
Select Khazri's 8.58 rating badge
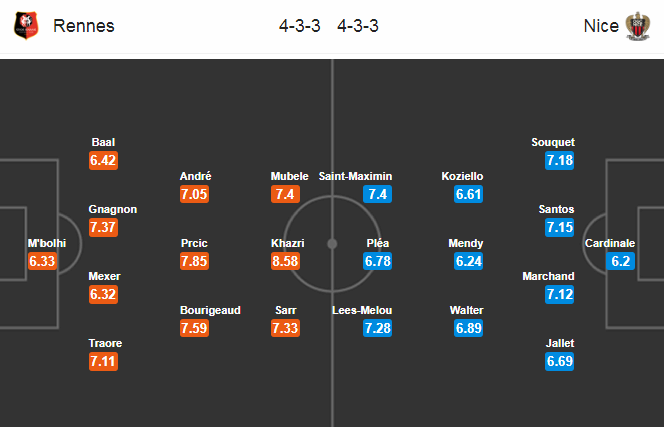285,261
